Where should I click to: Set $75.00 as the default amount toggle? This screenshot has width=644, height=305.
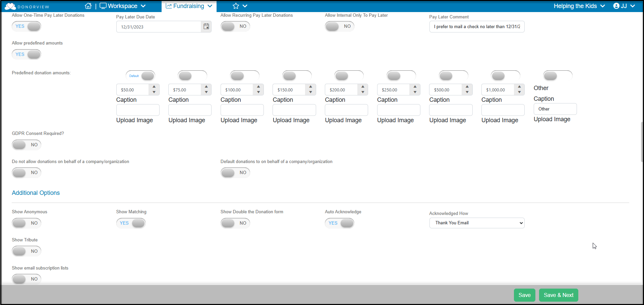pyautogui.click(x=192, y=76)
